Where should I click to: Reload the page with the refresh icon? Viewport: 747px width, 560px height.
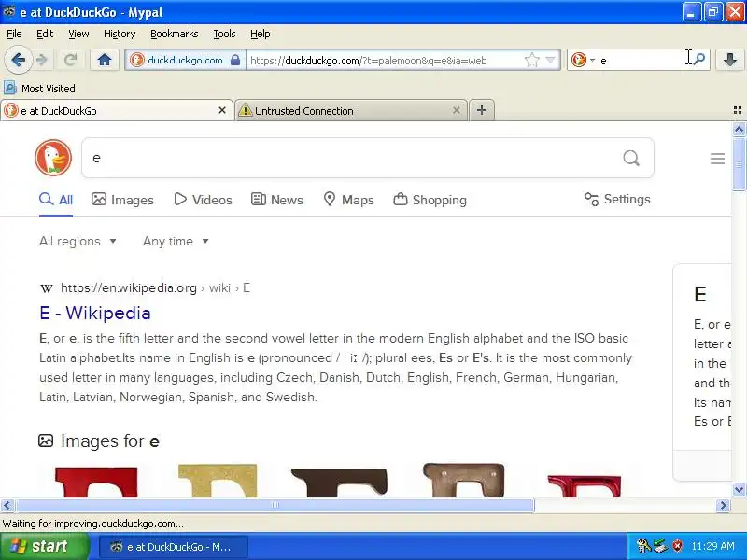71,60
